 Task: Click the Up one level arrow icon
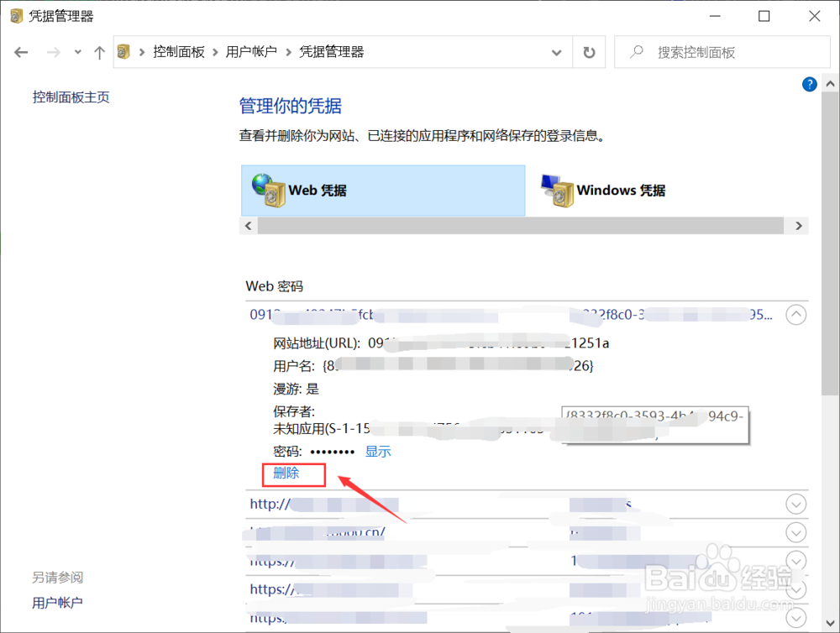pos(98,52)
